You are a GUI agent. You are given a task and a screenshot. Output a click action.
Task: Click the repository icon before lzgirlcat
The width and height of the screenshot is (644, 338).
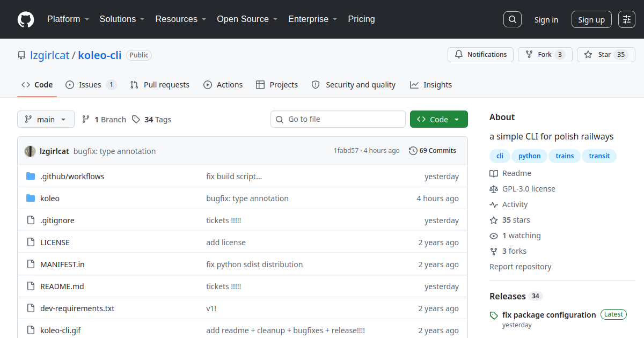21,55
